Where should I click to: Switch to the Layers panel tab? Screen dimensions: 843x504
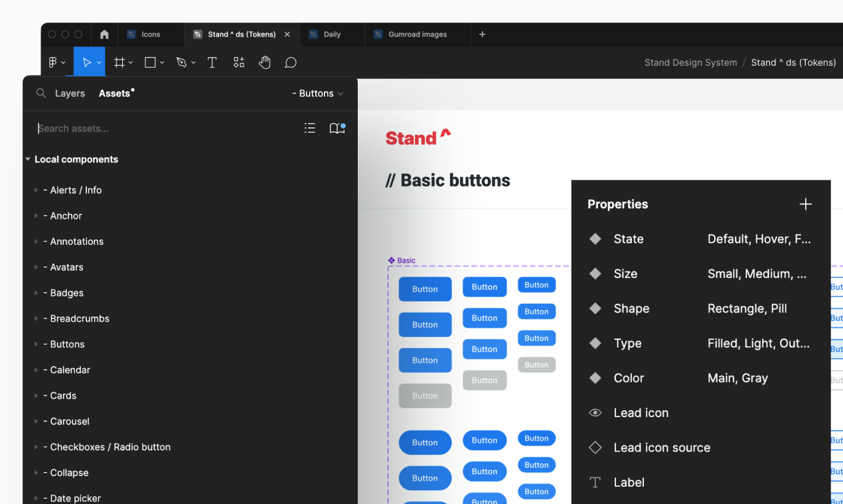(70, 94)
